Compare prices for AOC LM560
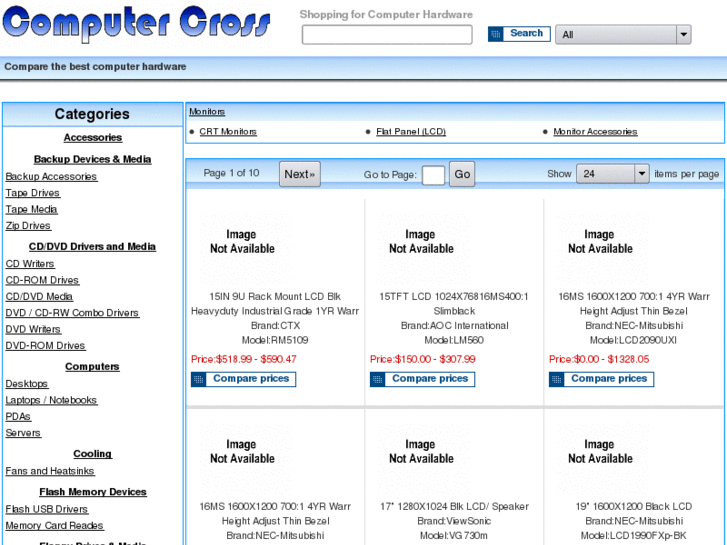Viewport: 727px width, 545px height. point(422,379)
